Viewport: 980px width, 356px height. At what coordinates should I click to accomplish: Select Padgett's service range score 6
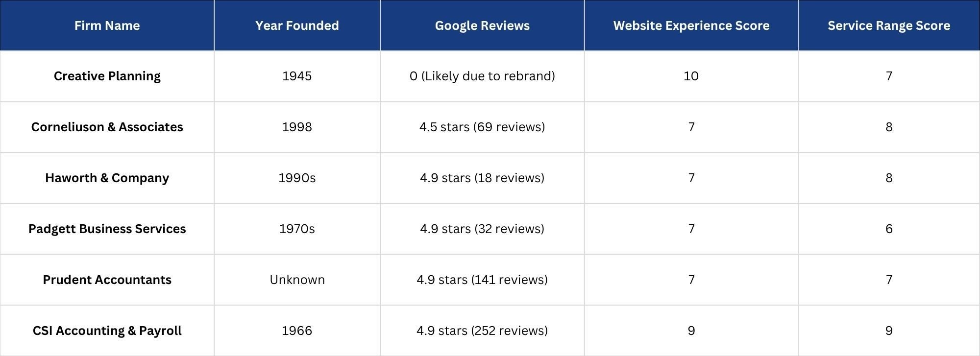tap(889, 229)
